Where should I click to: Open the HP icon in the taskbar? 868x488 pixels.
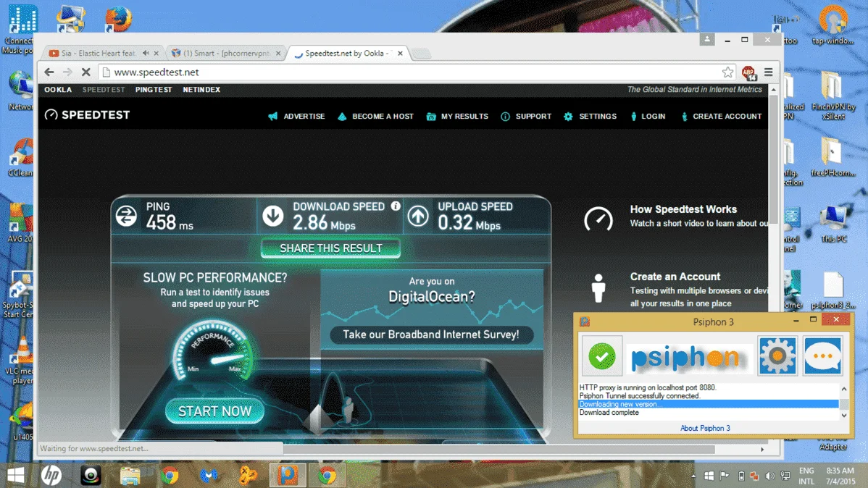tap(51, 475)
